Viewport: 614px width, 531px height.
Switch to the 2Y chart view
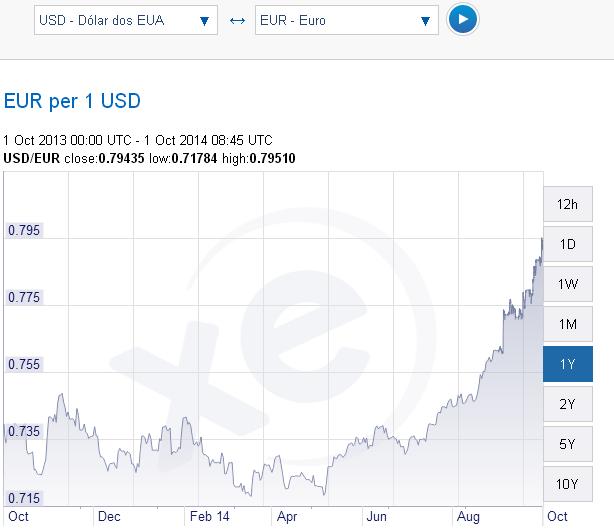567,404
